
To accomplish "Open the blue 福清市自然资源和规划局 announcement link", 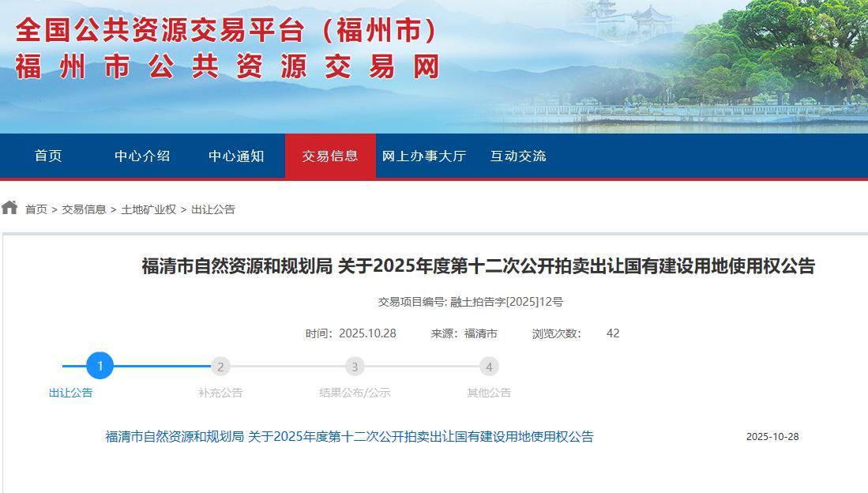I will [349, 437].
